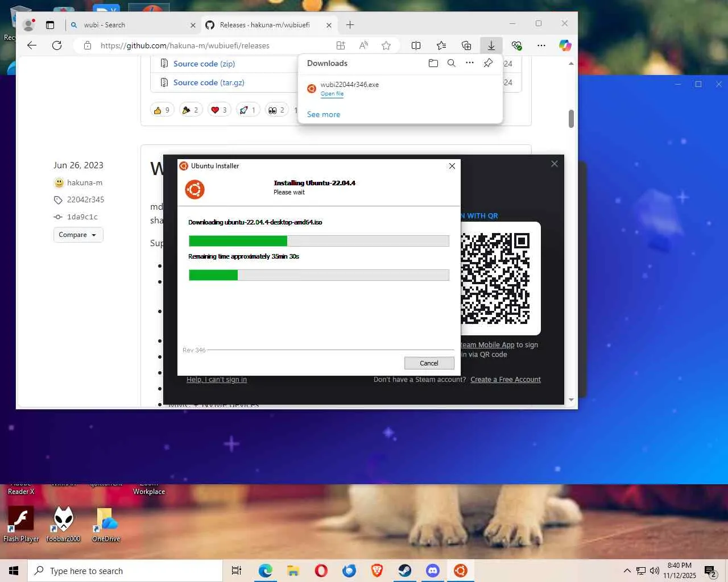Open File Explorer from the taskbar
The height and width of the screenshot is (582, 728).
(293, 571)
